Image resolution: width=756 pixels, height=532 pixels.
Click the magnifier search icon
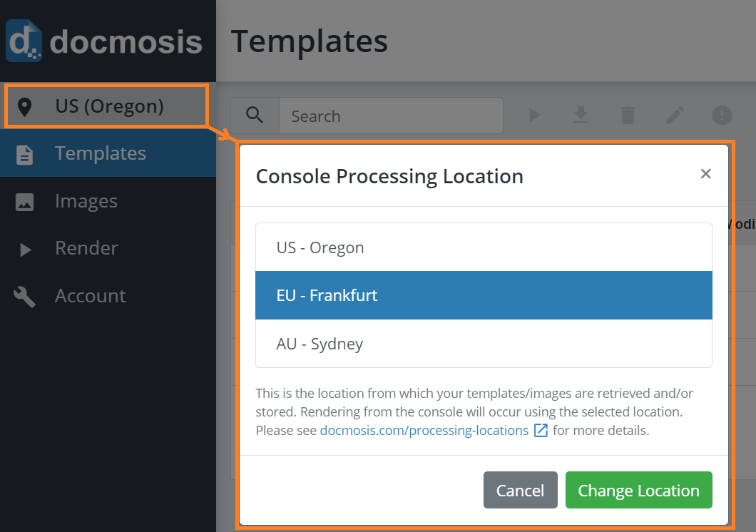click(255, 116)
